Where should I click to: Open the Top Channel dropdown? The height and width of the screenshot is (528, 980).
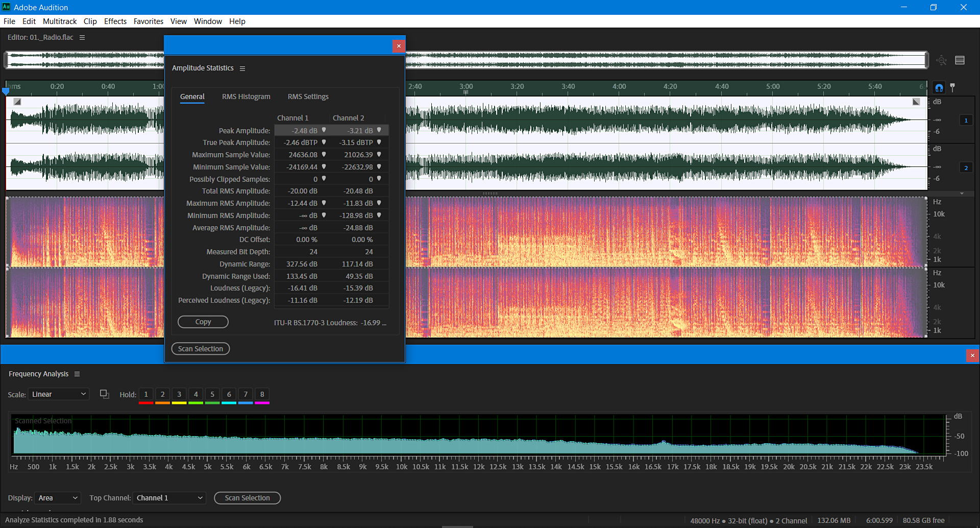[x=169, y=497]
